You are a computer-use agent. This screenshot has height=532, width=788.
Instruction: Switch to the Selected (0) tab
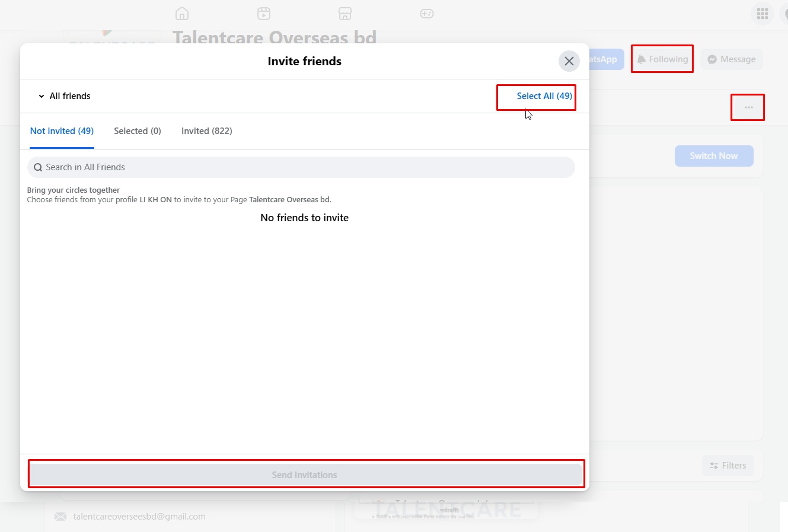point(138,131)
